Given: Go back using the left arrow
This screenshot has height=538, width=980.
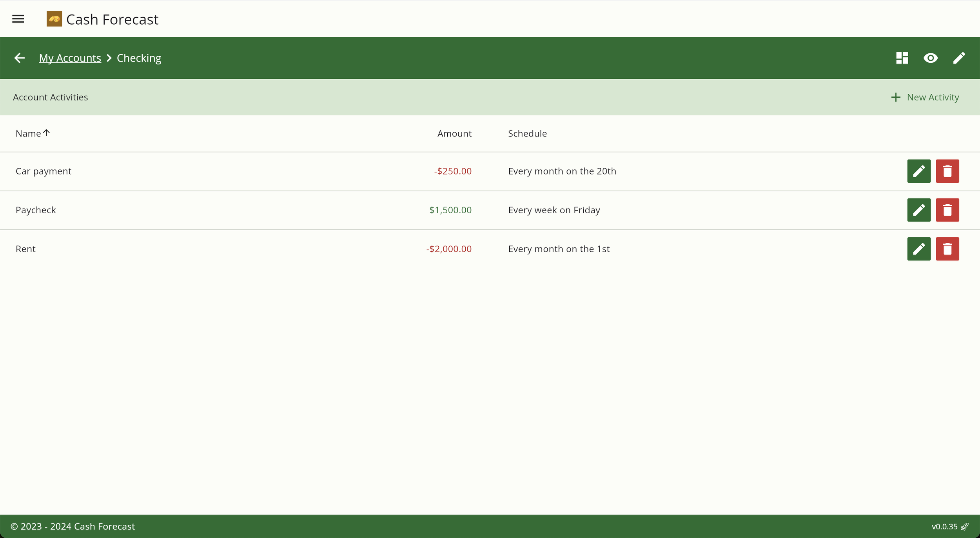Looking at the screenshot, I should coord(19,58).
